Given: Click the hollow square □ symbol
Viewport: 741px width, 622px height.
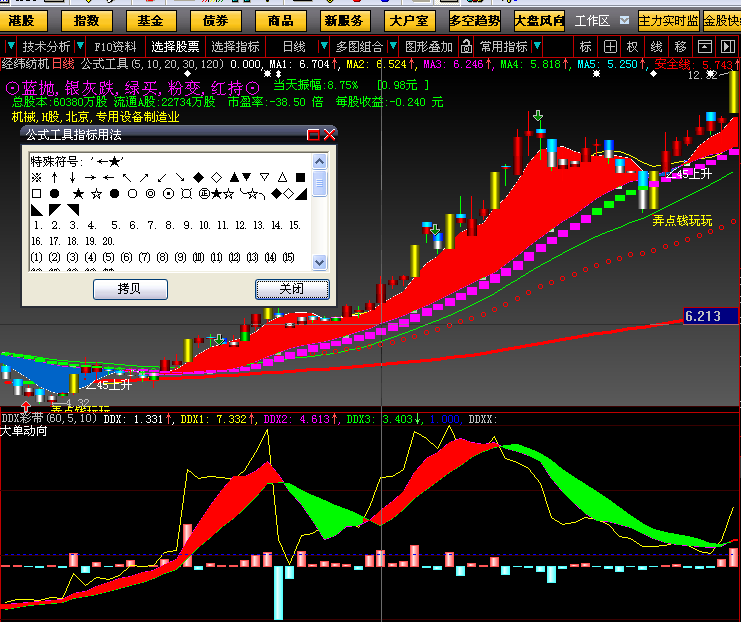Looking at the screenshot, I should point(36,193).
